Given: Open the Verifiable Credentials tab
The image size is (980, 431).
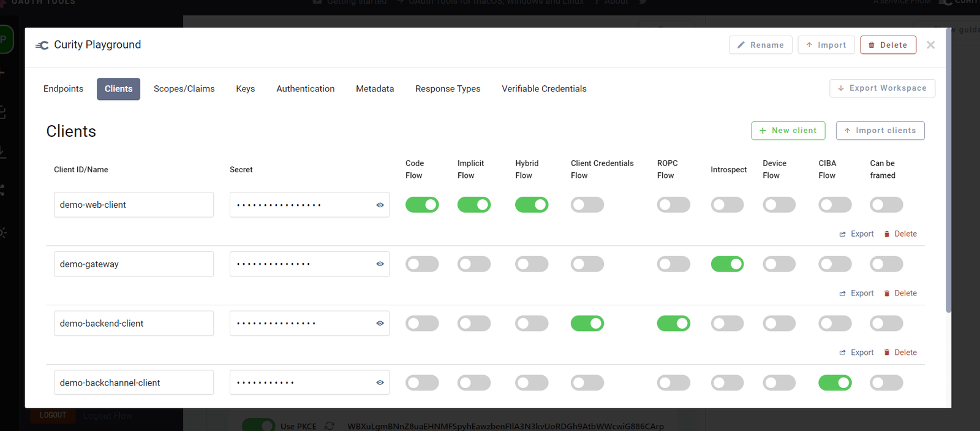Looking at the screenshot, I should point(544,89).
